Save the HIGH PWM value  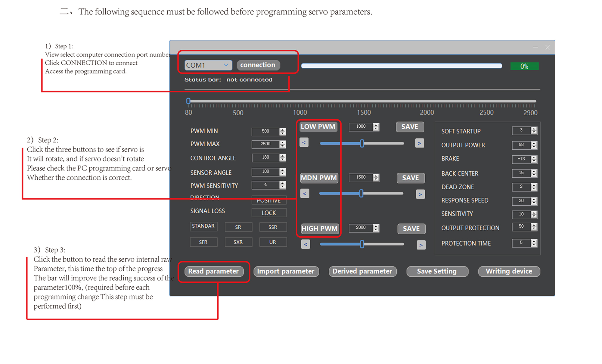pyautogui.click(x=411, y=229)
